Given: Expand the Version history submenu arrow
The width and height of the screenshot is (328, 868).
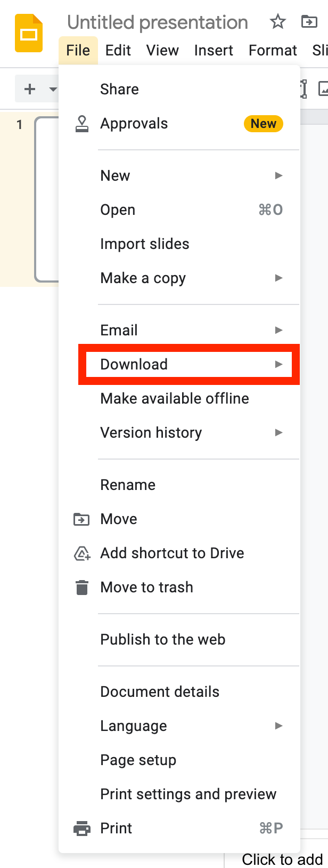Looking at the screenshot, I should 278,432.
